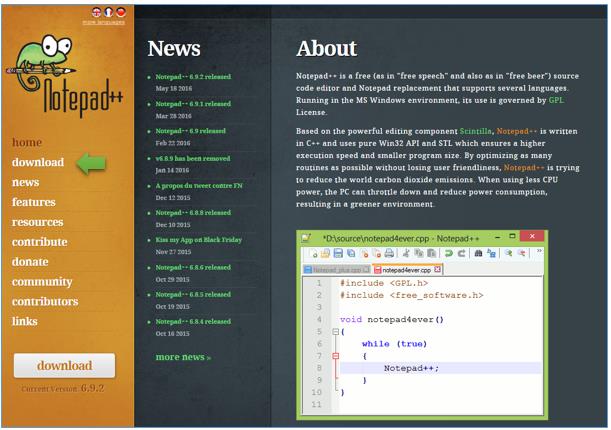Click the Save All icon in Notepad++ screenshot
This screenshot has width=611, height=430.
351,254
